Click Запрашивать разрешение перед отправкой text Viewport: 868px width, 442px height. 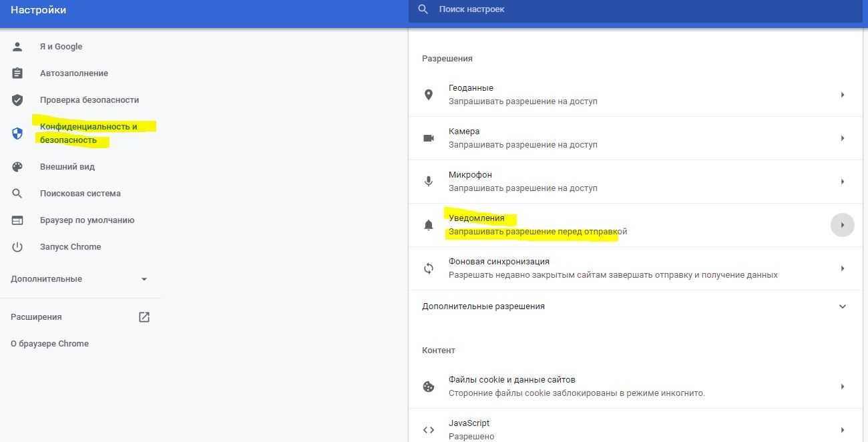click(538, 232)
